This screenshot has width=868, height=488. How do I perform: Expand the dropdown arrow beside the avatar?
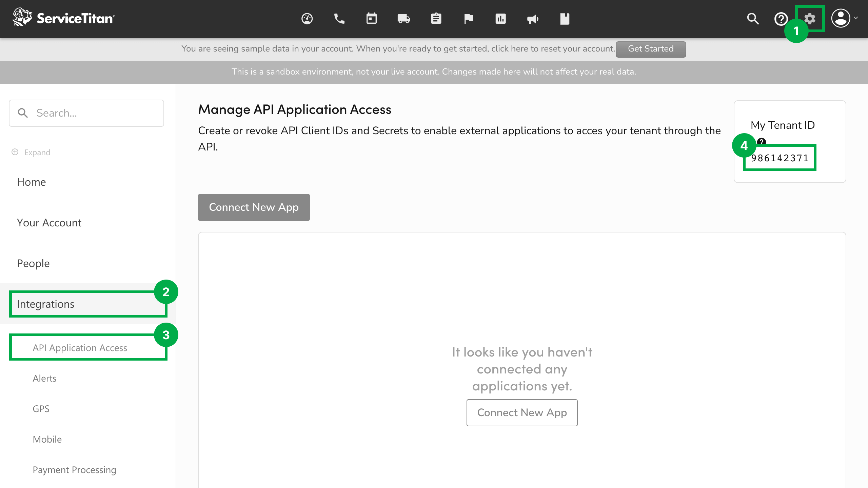[856, 18]
